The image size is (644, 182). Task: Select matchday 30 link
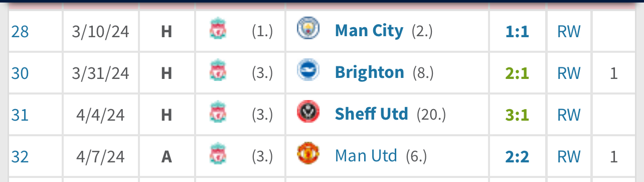point(20,73)
